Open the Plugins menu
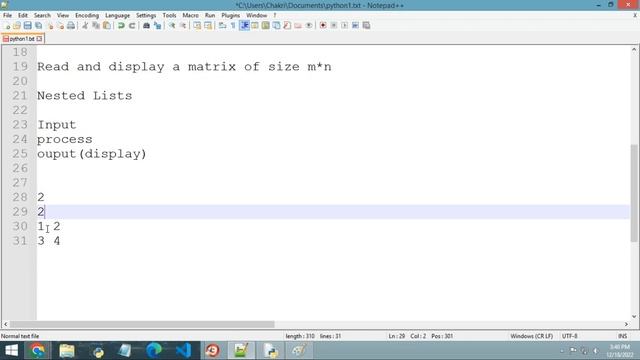 coord(231,16)
